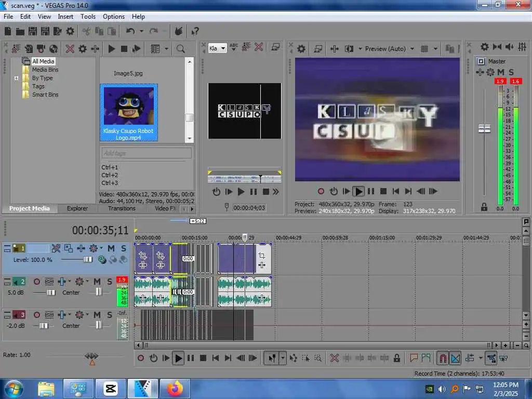Open the Tools menu
This screenshot has width=532, height=399.
coord(88,17)
